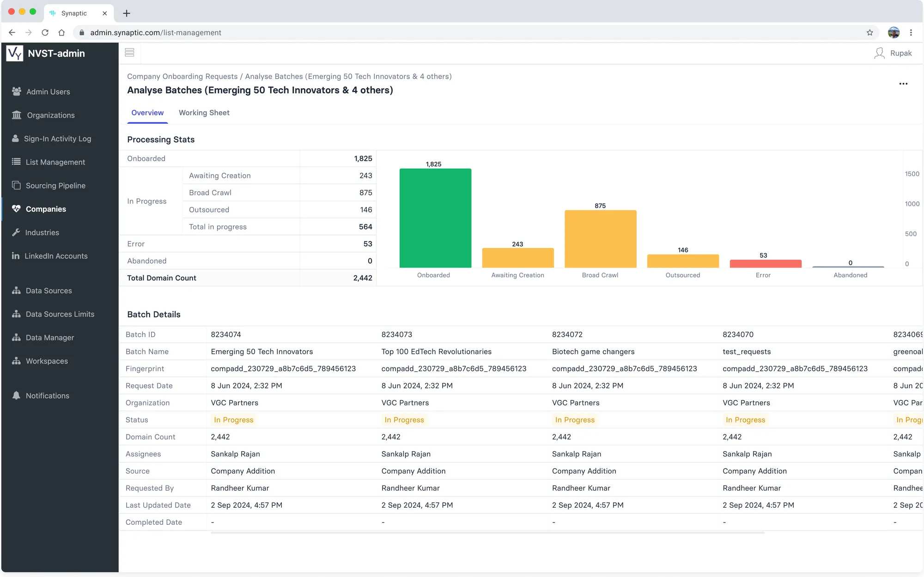Click the green Onboarded bar
The image size is (924, 577).
pos(435,218)
